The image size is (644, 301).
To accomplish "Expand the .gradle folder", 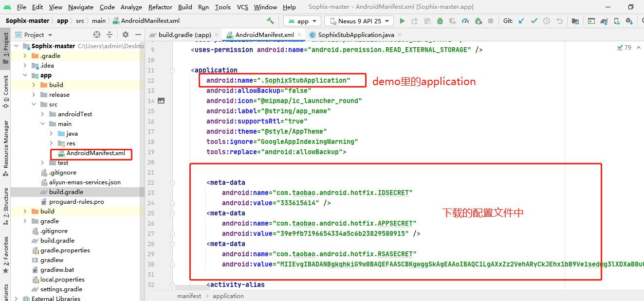I will [25, 55].
